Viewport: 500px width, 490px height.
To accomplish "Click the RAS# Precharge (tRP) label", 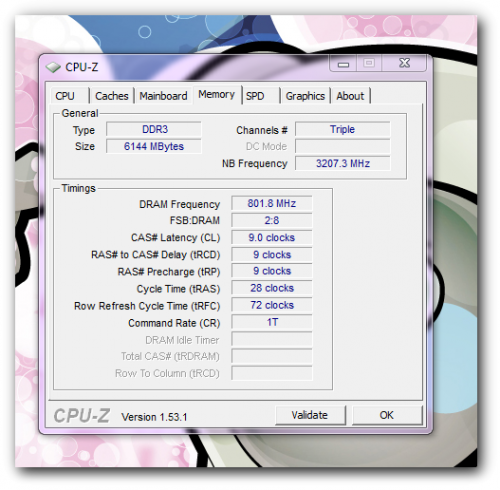I will 169,272.
